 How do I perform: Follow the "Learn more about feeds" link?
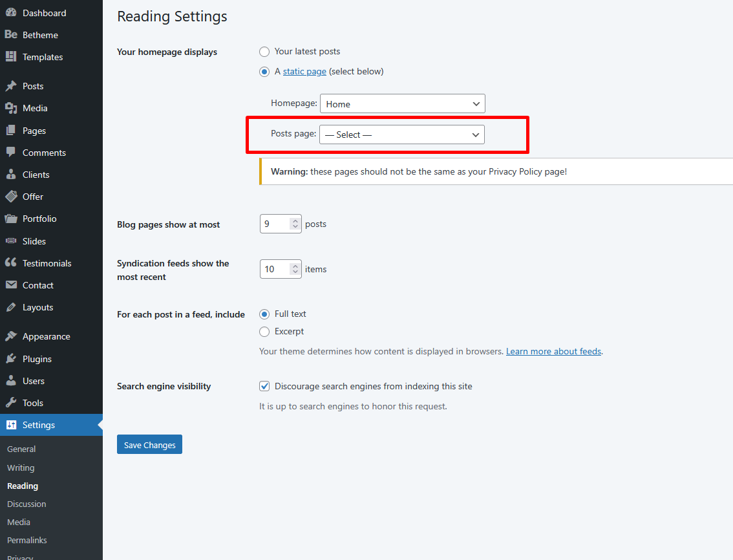click(553, 352)
